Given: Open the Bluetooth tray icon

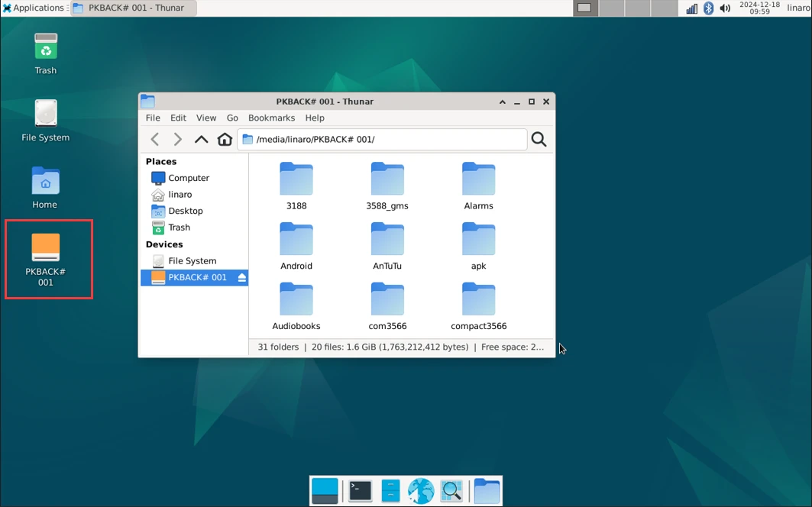Looking at the screenshot, I should pos(708,8).
